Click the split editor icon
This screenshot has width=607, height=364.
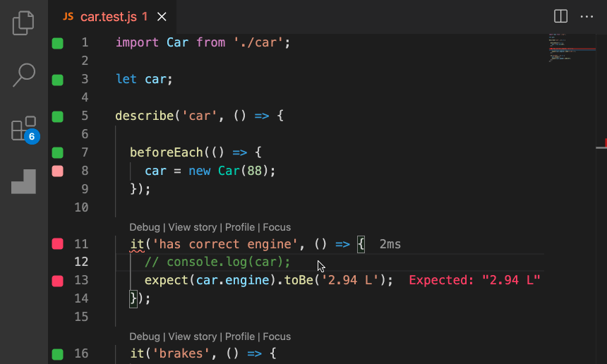click(x=560, y=16)
